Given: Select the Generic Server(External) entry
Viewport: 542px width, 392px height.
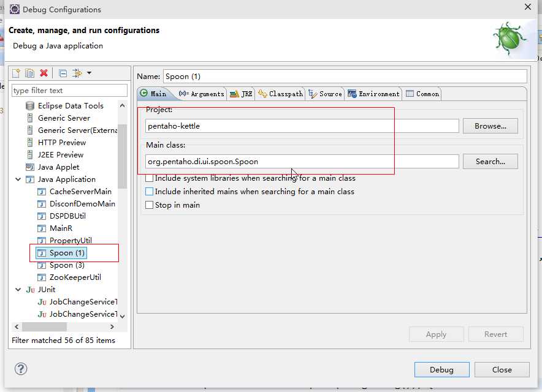Looking at the screenshot, I should (x=77, y=130).
